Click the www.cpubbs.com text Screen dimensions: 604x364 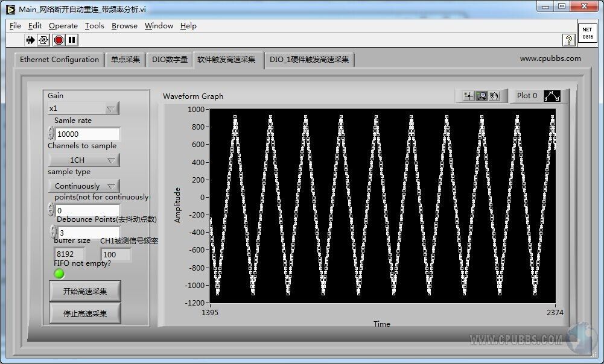(550, 58)
